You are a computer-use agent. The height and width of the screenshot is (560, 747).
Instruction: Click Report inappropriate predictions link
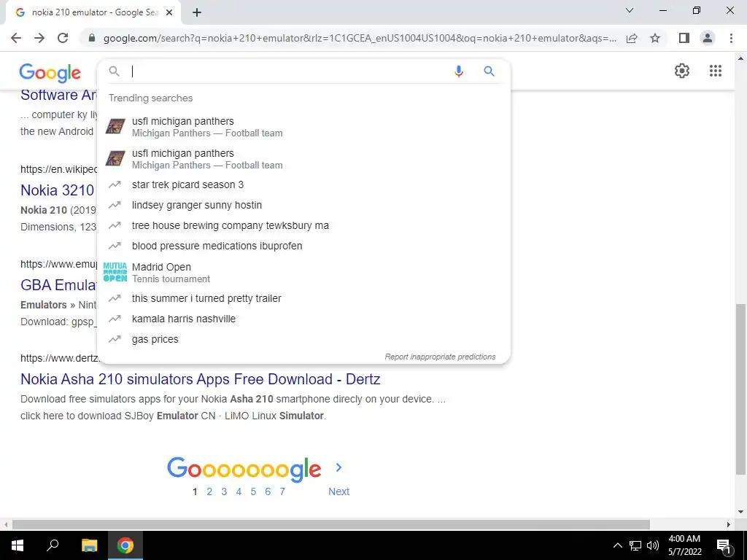440,357
